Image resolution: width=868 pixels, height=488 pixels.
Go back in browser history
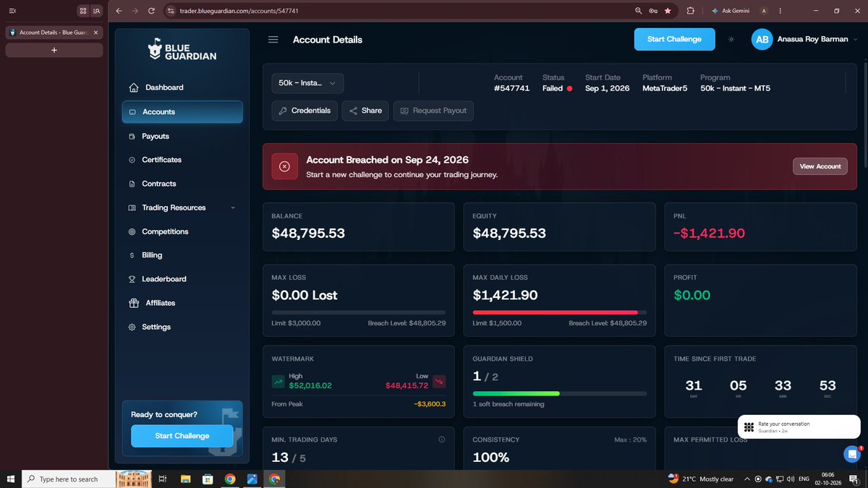pyautogui.click(x=119, y=12)
